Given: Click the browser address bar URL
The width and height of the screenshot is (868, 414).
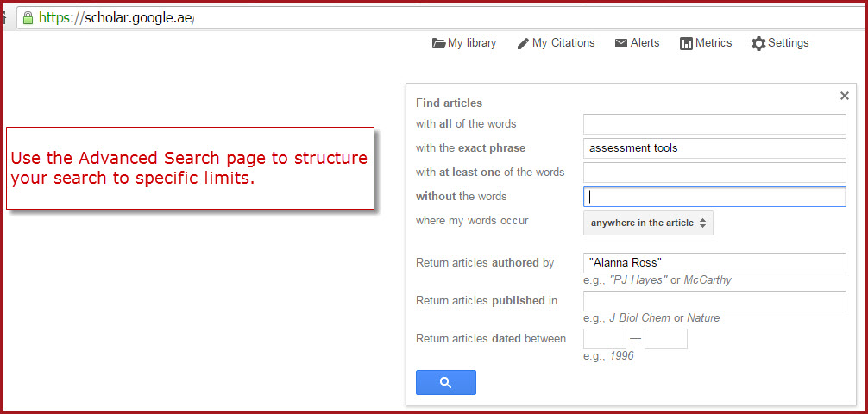Looking at the screenshot, I should [116, 18].
